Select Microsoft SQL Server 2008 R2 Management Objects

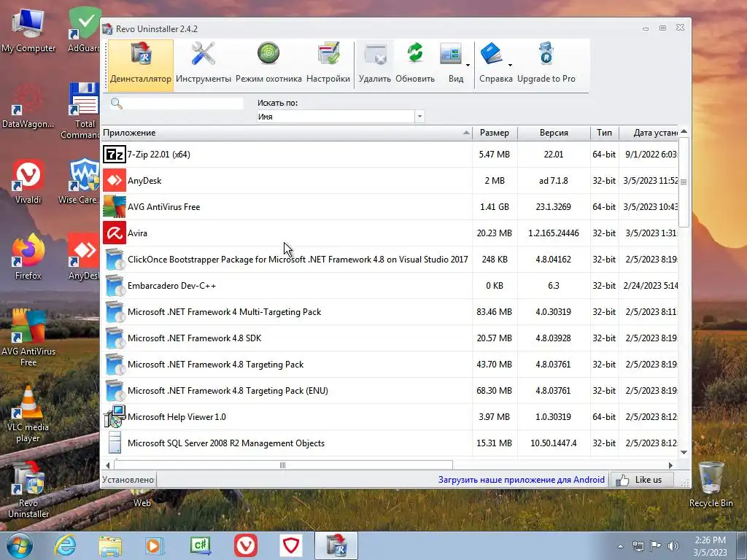click(x=390, y=443)
